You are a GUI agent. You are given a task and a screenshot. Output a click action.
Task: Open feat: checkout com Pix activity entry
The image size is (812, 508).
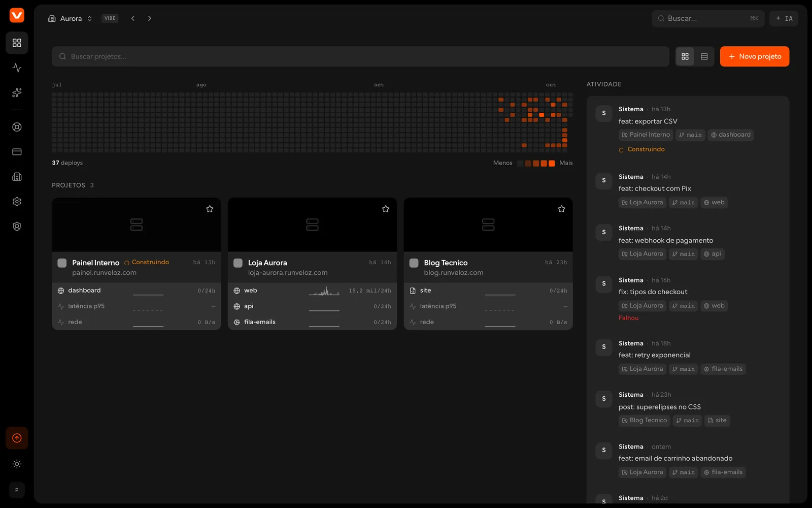point(655,188)
